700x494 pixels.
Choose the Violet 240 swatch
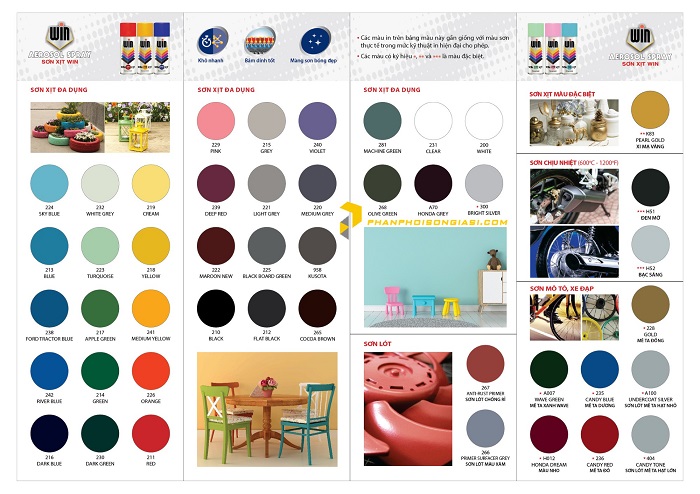click(x=317, y=121)
